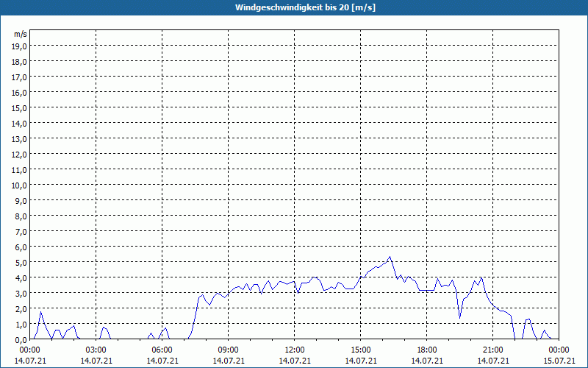Click the 14,0 y-axis label
This screenshot has height=368, width=588.
click(x=20, y=124)
